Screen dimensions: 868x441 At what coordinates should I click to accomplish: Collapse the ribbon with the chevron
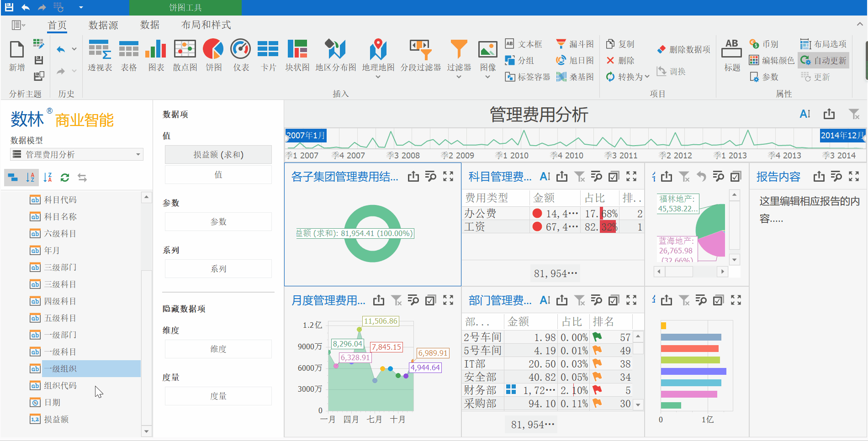coord(859,24)
